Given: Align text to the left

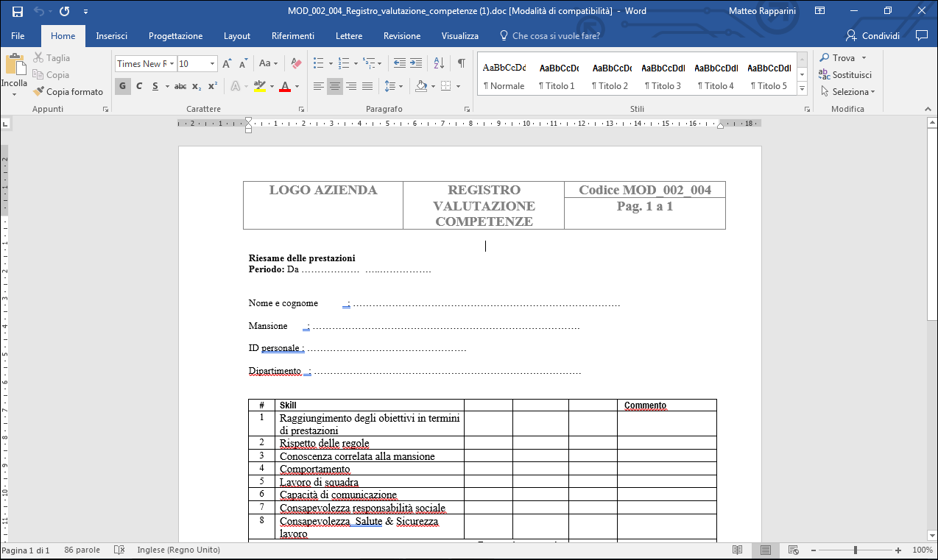Looking at the screenshot, I should point(318,87).
